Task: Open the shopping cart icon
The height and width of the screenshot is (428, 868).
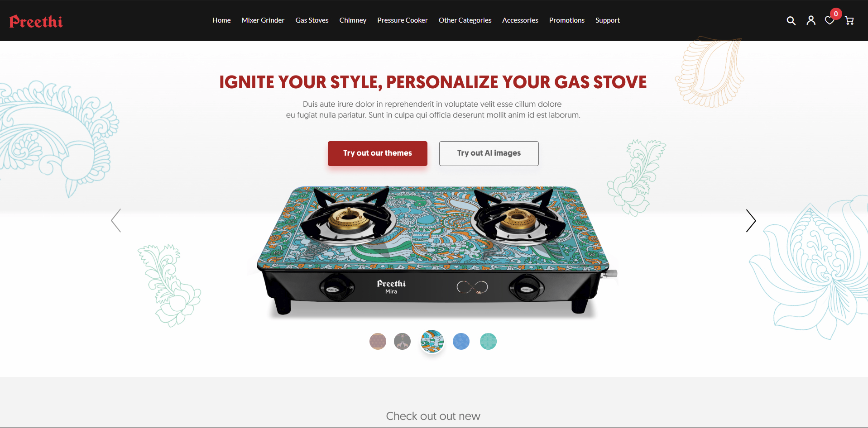Action: (849, 21)
